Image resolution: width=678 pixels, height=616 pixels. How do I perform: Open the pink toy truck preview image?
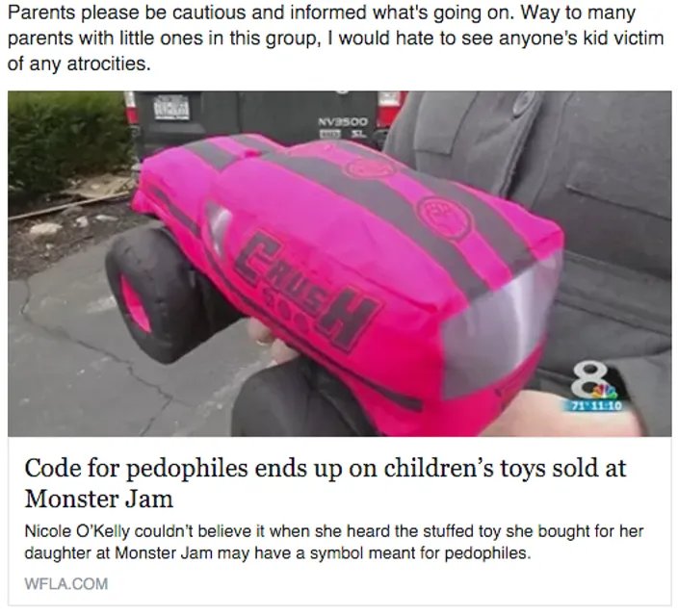click(339, 264)
